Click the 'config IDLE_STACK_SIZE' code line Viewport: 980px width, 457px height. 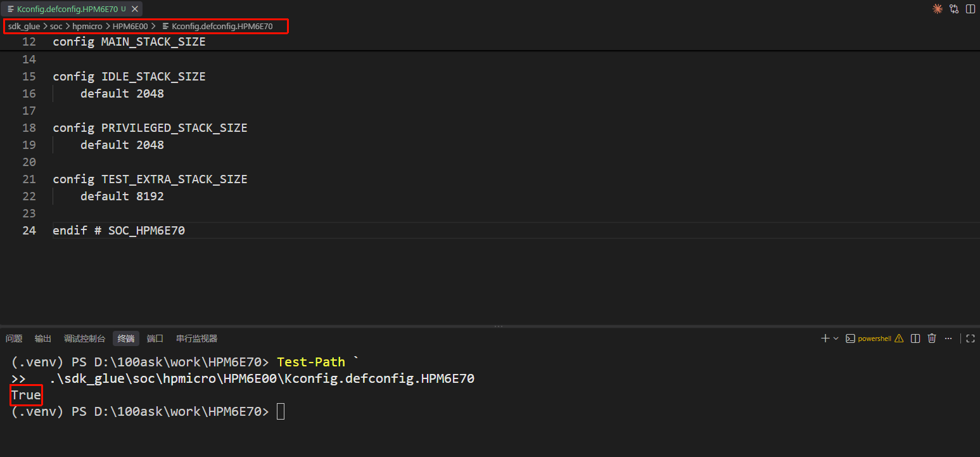129,77
